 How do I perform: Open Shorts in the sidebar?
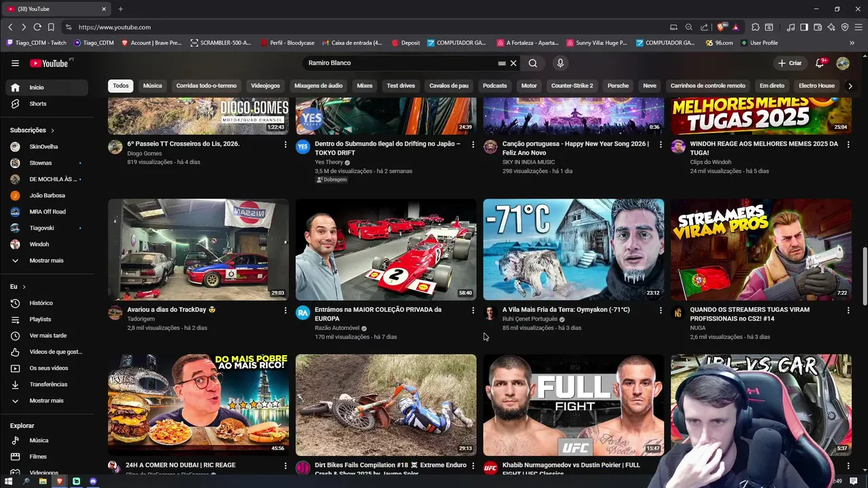coord(47,104)
